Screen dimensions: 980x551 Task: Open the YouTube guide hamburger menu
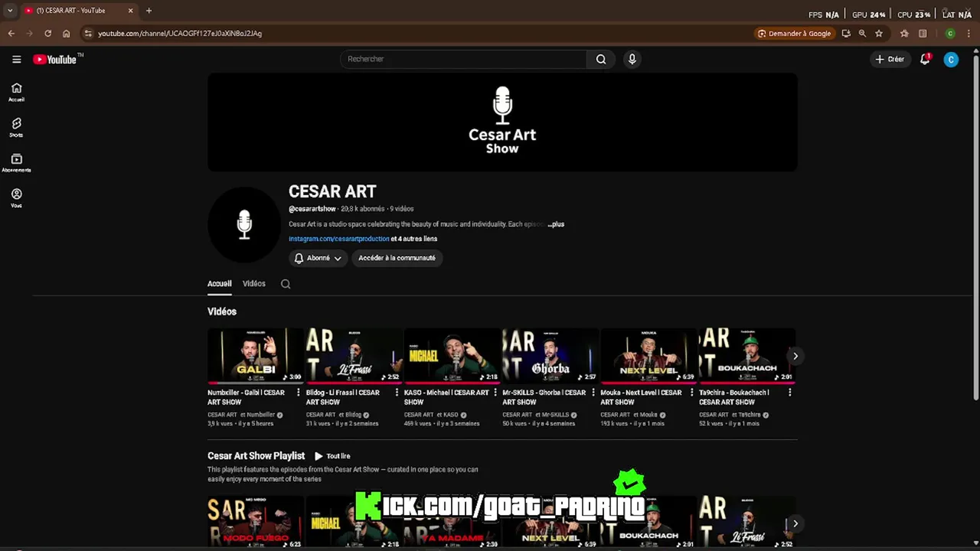(x=16, y=59)
